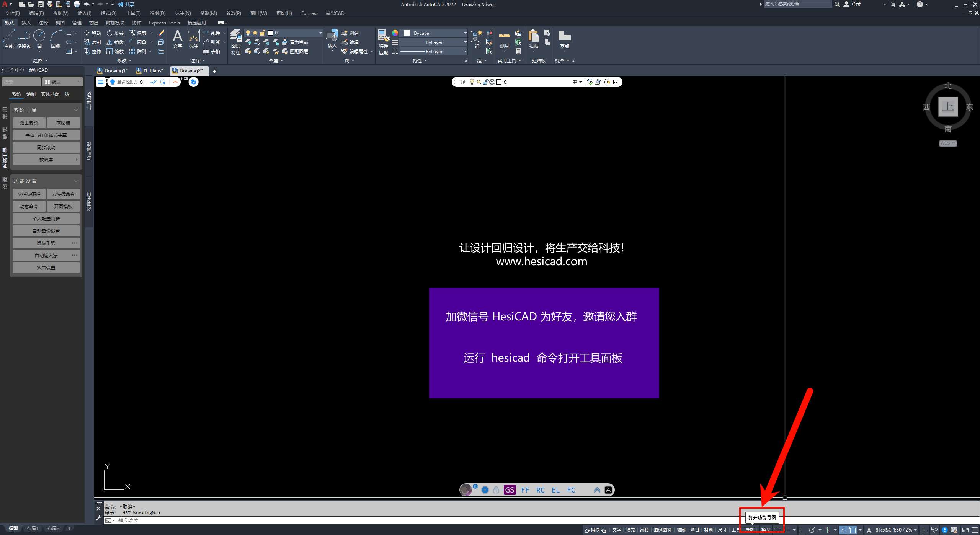Click the Mirror (镜像) tool
The image size is (980, 535).
115,42
